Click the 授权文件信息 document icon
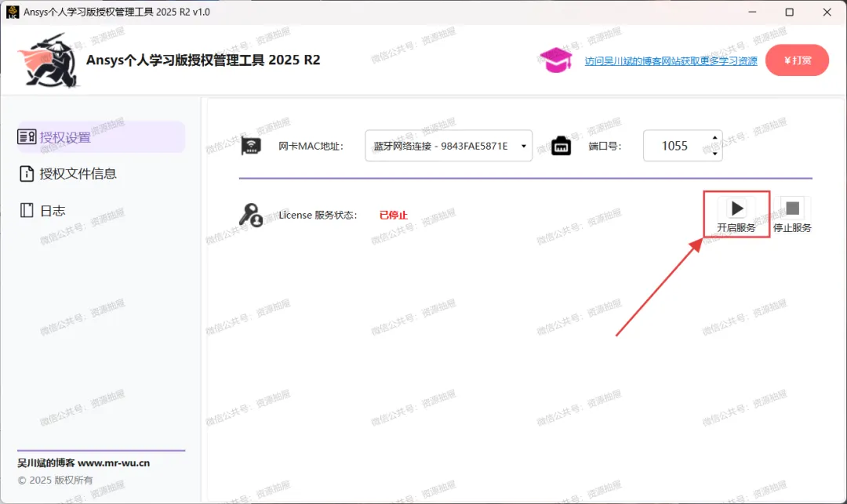 [x=27, y=174]
